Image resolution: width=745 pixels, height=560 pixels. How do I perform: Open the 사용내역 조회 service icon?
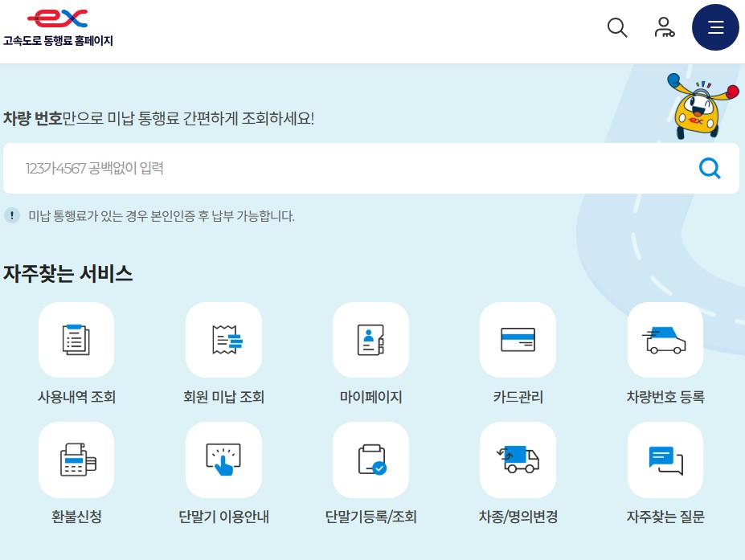point(76,339)
